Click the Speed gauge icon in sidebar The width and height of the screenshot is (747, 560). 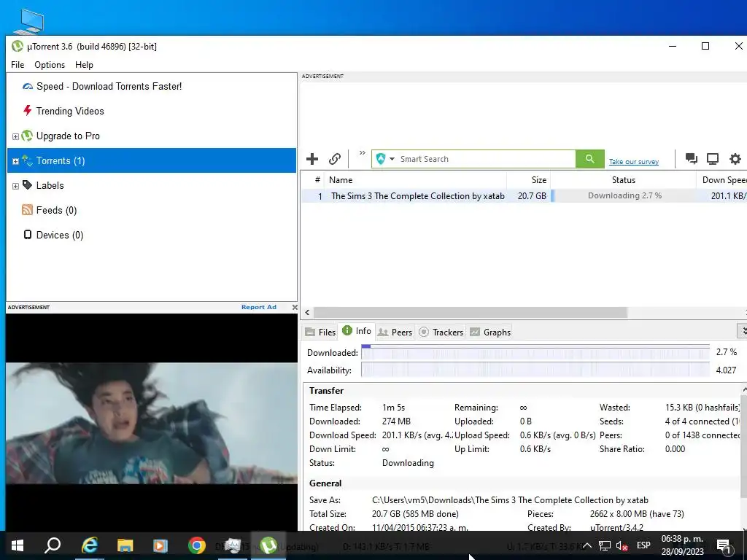pos(28,86)
